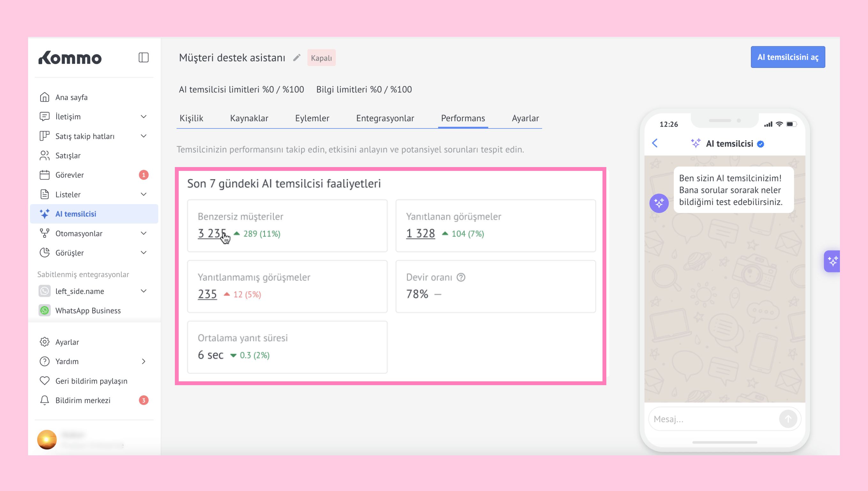
Task: Switch to the Kaynaklar tab
Action: (x=249, y=118)
